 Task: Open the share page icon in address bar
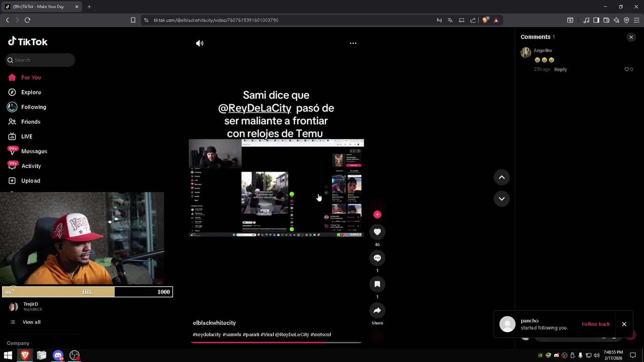point(473,20)
